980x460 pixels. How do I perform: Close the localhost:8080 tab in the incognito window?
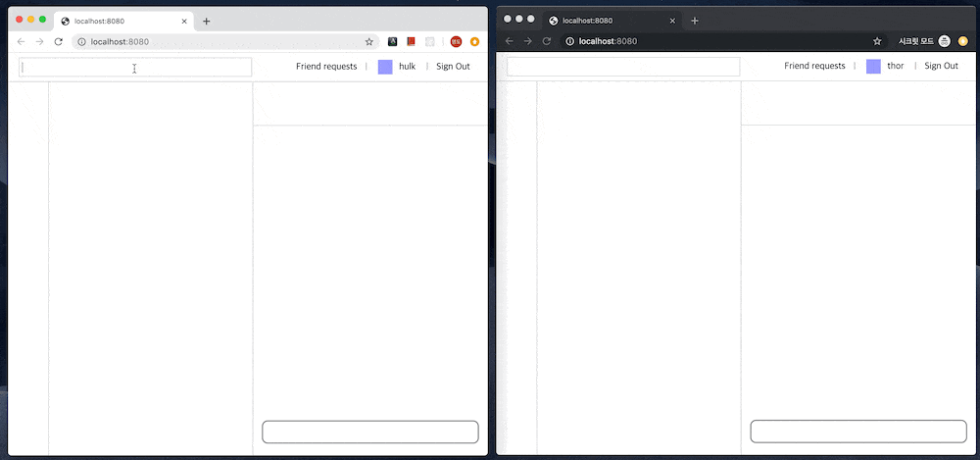click(672, 21)
